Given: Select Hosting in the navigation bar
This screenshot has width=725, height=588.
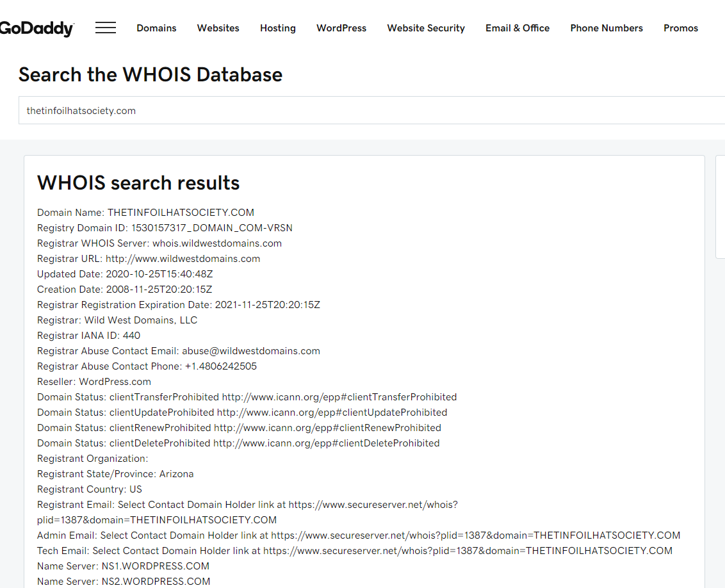Looking at the screenshot, I should pyautogui.click(x=278, y=28).
